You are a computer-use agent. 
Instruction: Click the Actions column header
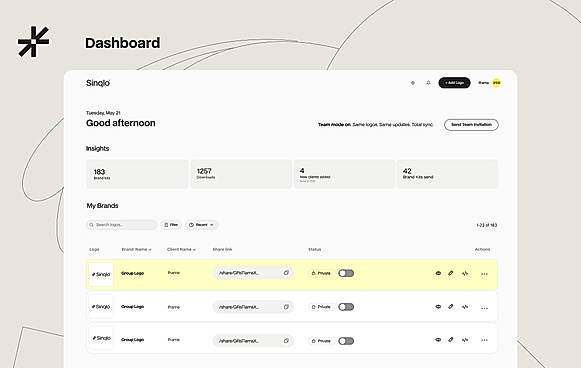[x=482, y=249]
